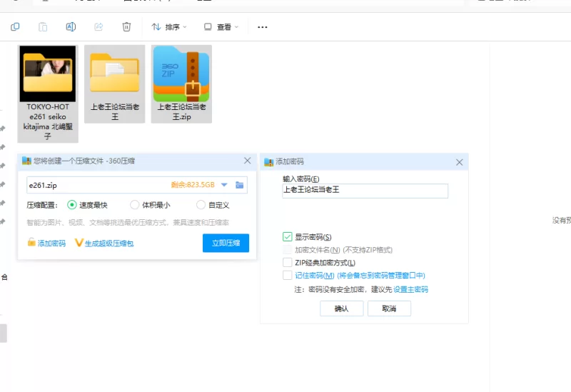
Task: Click the 立即压缩 button
Action: [226, 243]
